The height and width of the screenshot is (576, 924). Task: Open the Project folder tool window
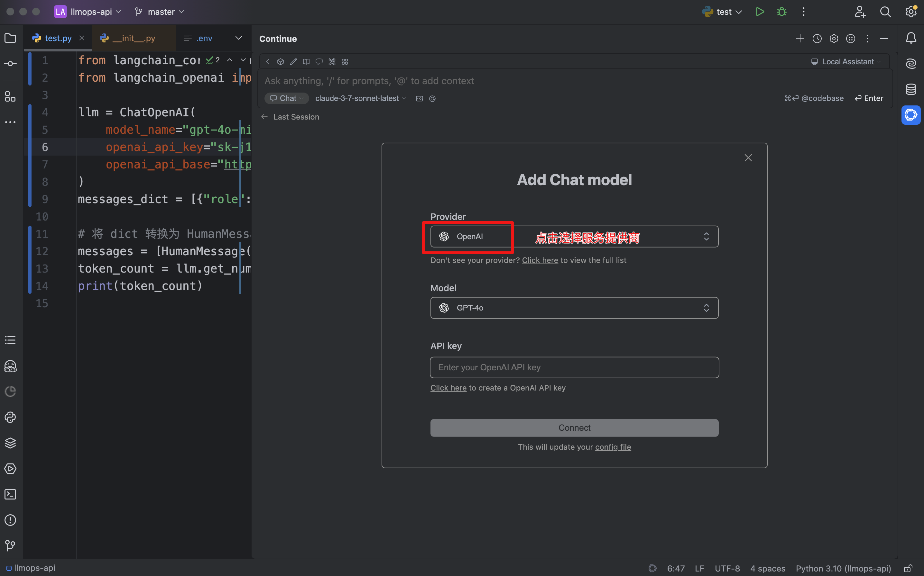point(10,38)
